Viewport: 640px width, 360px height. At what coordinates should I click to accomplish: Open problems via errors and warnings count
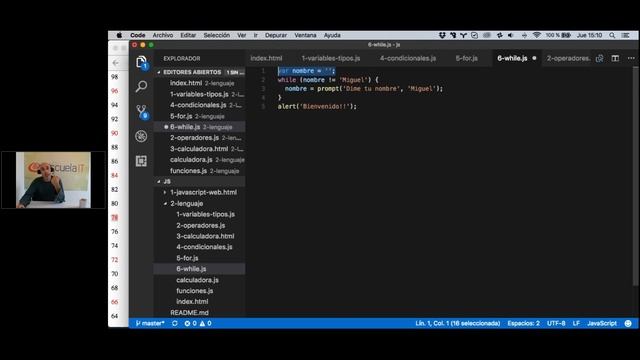point(198,323)
